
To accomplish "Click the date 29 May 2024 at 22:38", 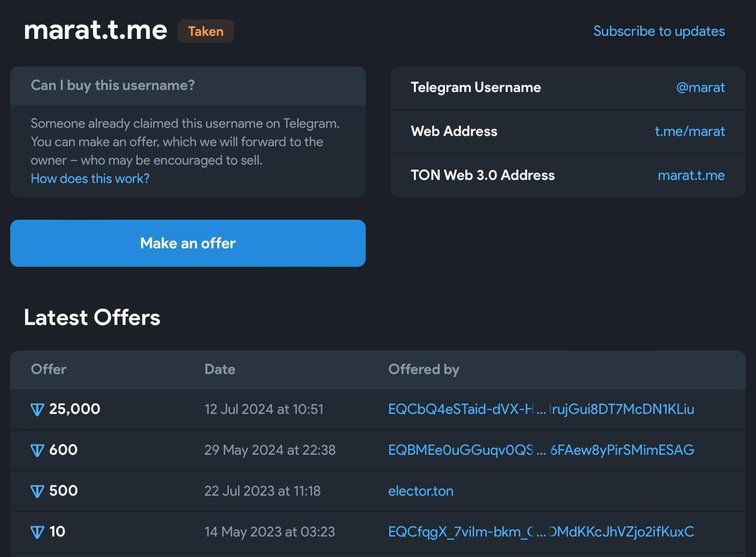I will [x=270, y=450].
